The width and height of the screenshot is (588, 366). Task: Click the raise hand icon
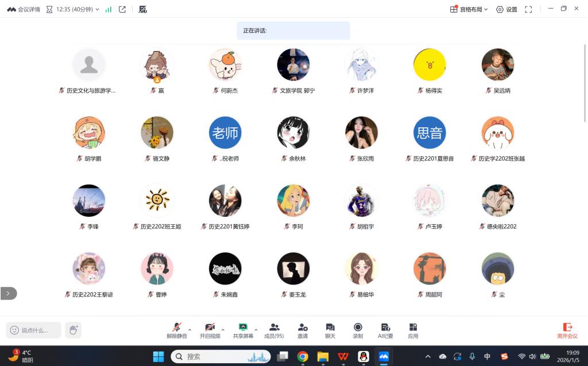coord(73,330)
